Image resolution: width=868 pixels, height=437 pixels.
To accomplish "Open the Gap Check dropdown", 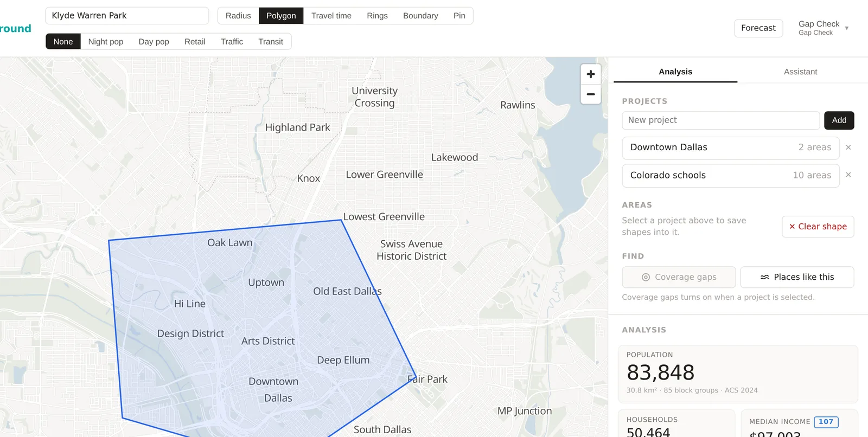I will pyautogui.click(x=823, y=28).
